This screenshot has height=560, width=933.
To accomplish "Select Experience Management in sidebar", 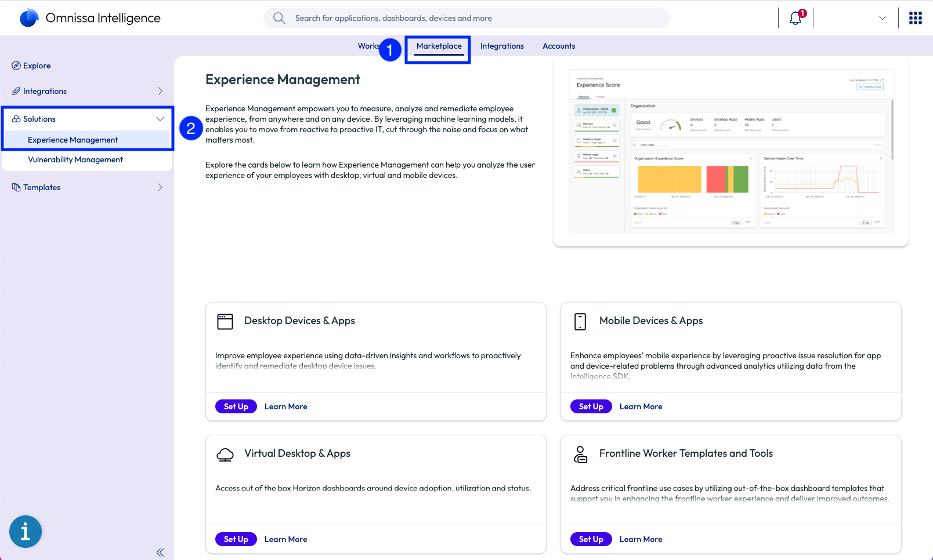I will [87, 140].
